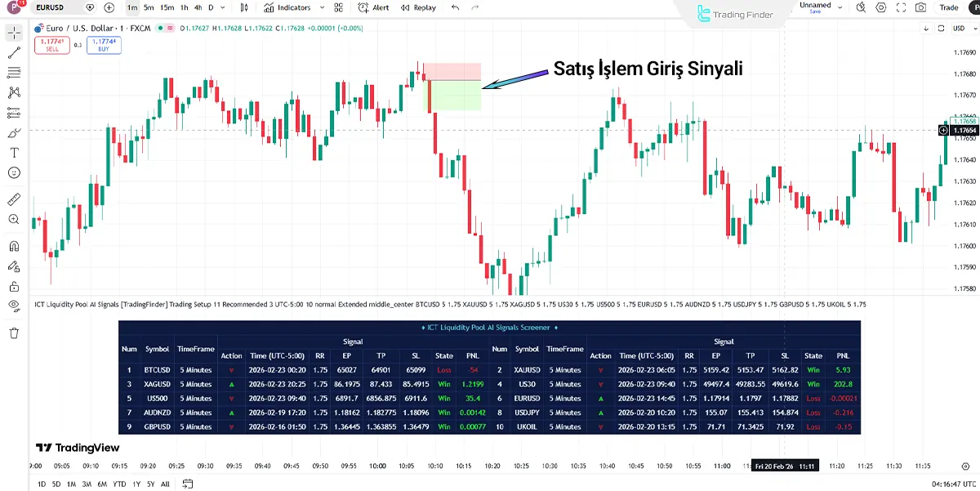Image resolution: width=980 pixels, height=491 pixels.
Task: Click the BTCUSD row symbol in the screener
Action: coord(157,369)
